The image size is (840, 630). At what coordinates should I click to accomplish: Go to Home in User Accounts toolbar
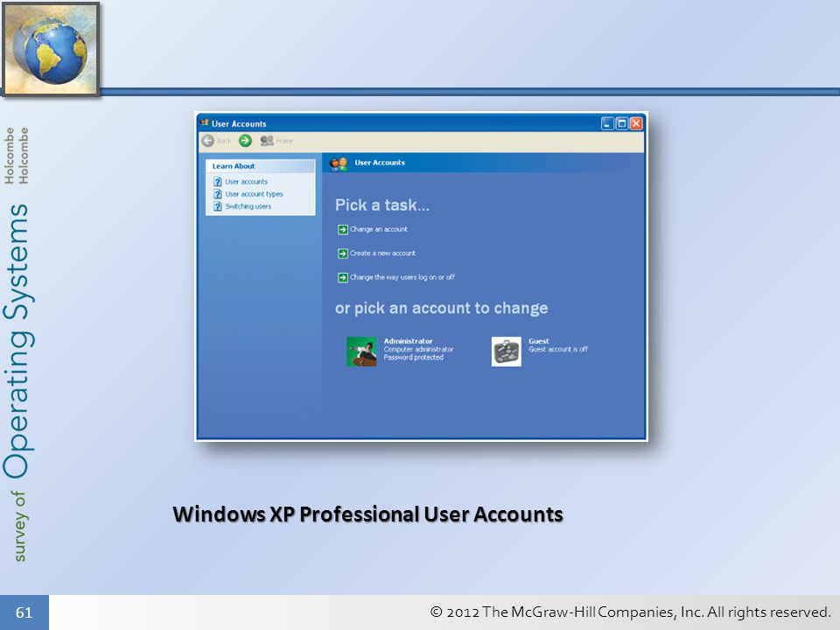(x=276, y=141)
